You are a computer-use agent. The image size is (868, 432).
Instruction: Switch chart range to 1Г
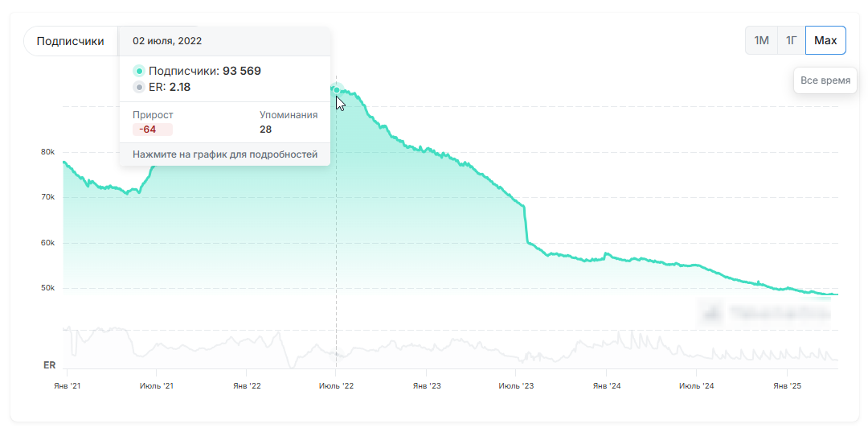[x=791, y=40]
